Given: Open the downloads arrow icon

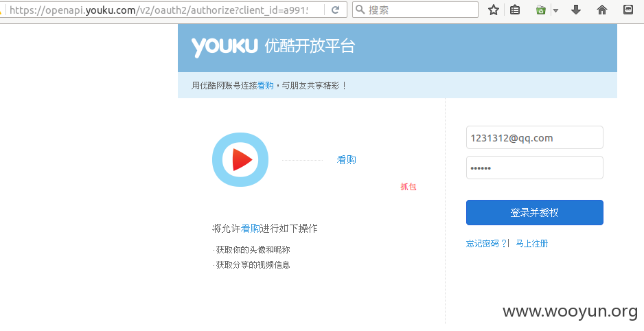Looking at the screenshot, I should pos(576,10).
